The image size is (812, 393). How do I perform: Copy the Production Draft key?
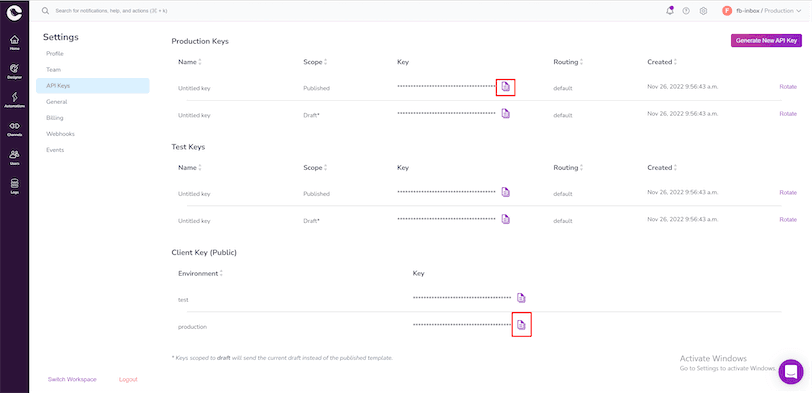pos(506,113)
